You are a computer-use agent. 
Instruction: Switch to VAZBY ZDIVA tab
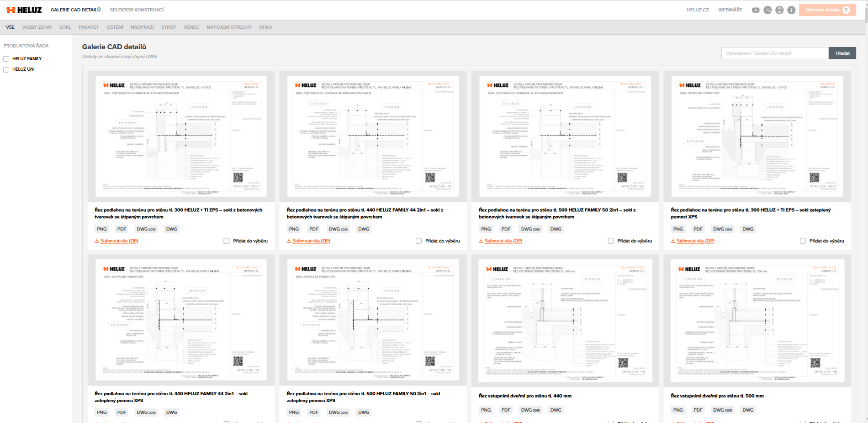click(37, 27)
